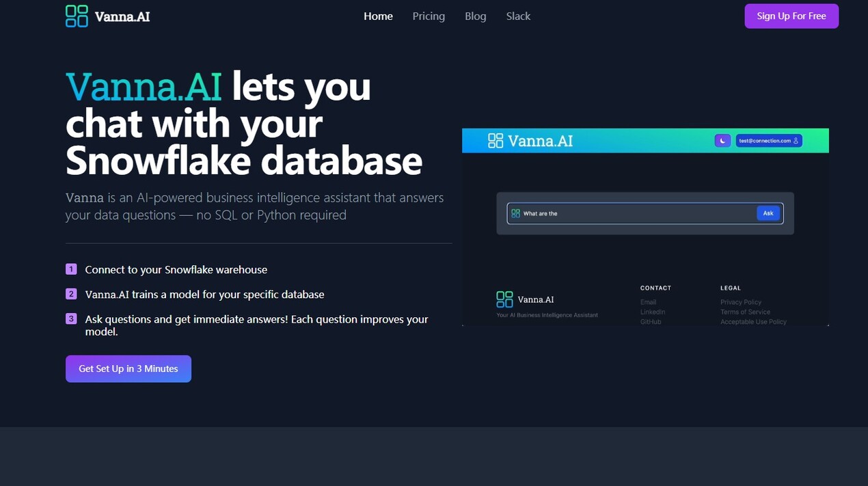Click 'Connect to your Snowflake warehouse' text
The width and height of the screenshot is (868, 486).
[176, 270]
